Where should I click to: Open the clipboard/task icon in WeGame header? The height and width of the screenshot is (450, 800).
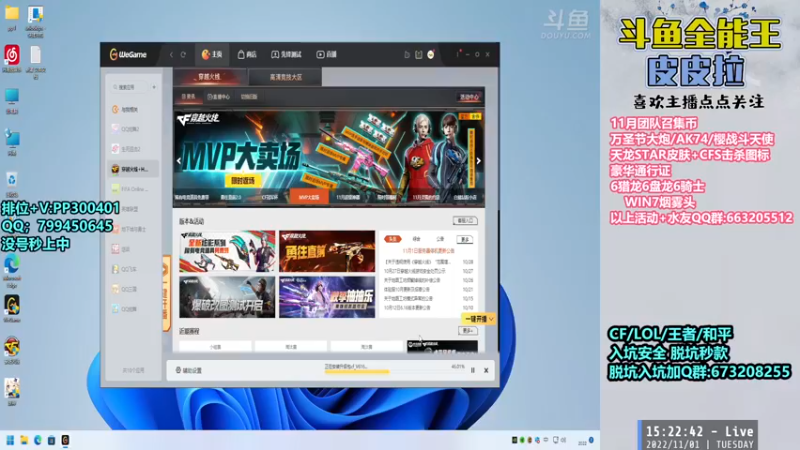pos(419,55)
